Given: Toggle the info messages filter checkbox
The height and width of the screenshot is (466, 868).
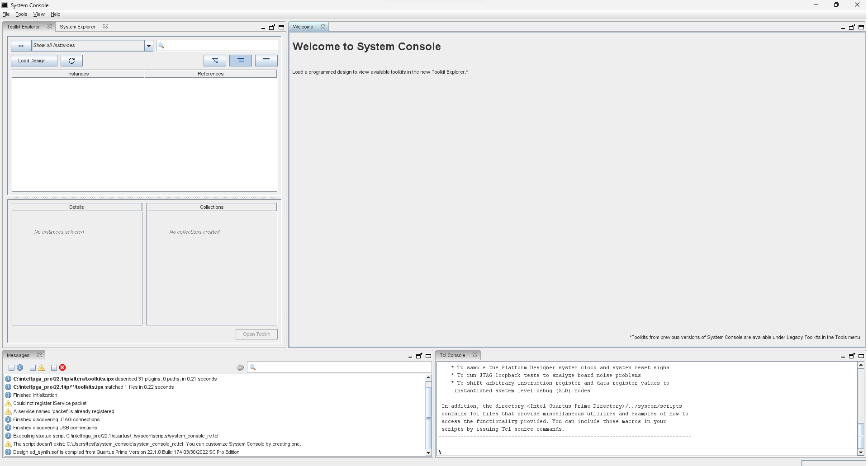Looking at the screenshot, I should pos(12,368).
